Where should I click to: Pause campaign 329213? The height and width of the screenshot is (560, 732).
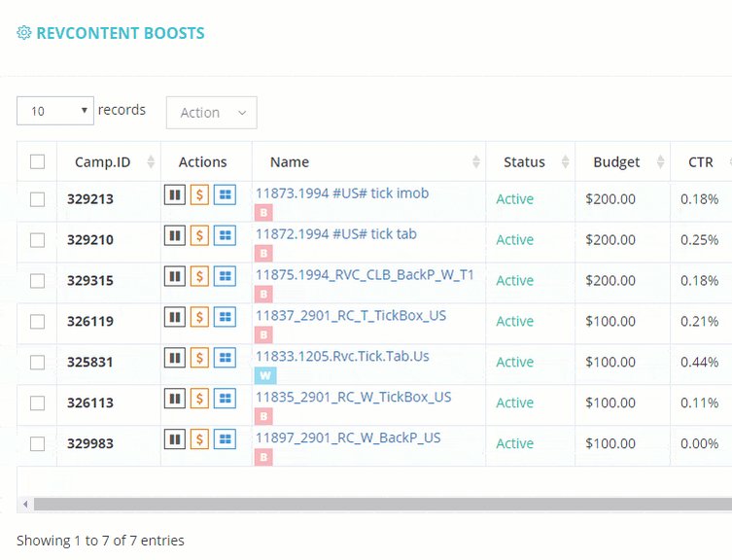[175, 194]
